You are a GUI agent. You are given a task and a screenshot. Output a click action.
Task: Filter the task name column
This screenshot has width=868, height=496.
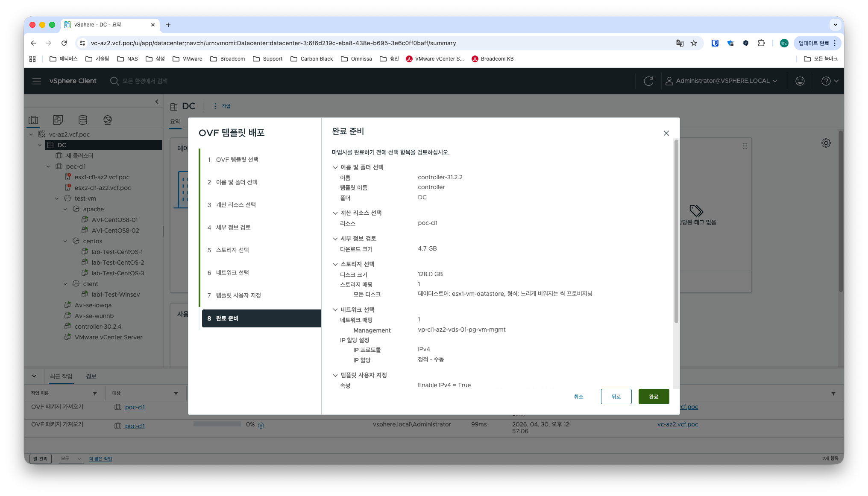[x=95, y=394]
